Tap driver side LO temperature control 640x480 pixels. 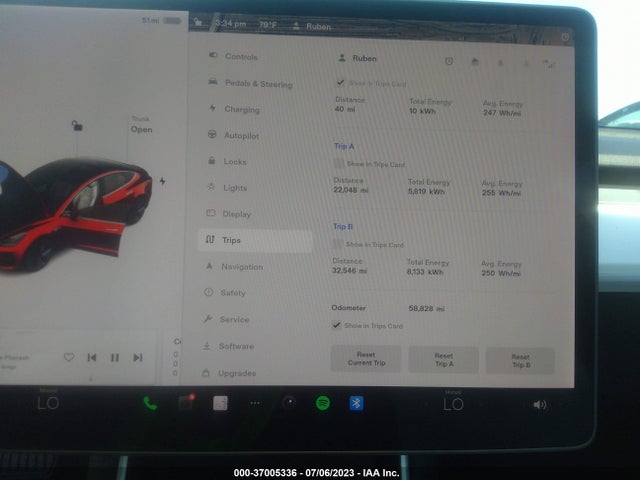click(48, 402)
